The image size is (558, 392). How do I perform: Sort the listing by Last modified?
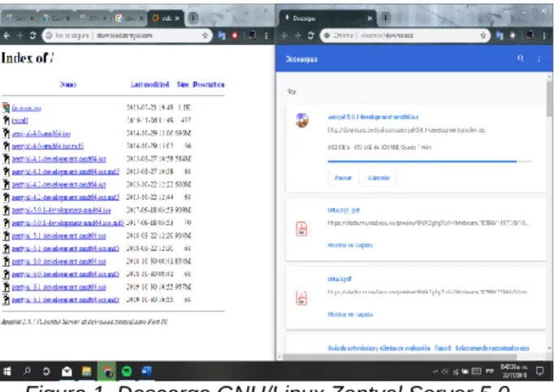tap(149, 84)
